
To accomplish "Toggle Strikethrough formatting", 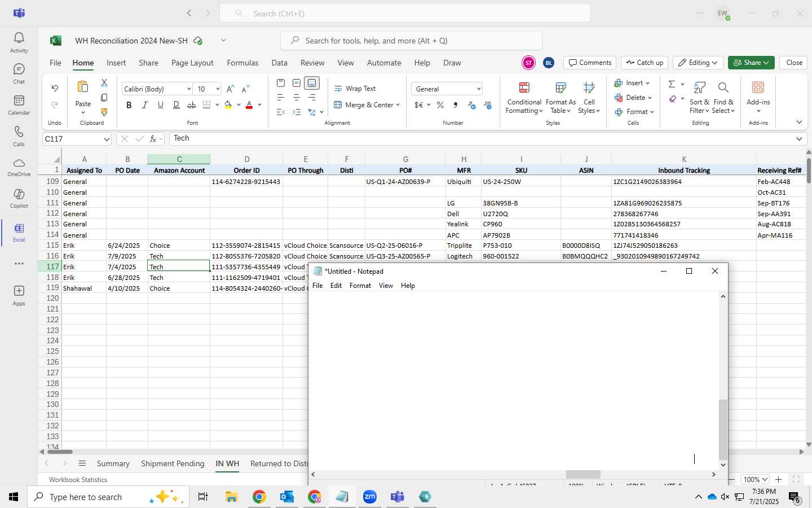I will click(192, 105).
